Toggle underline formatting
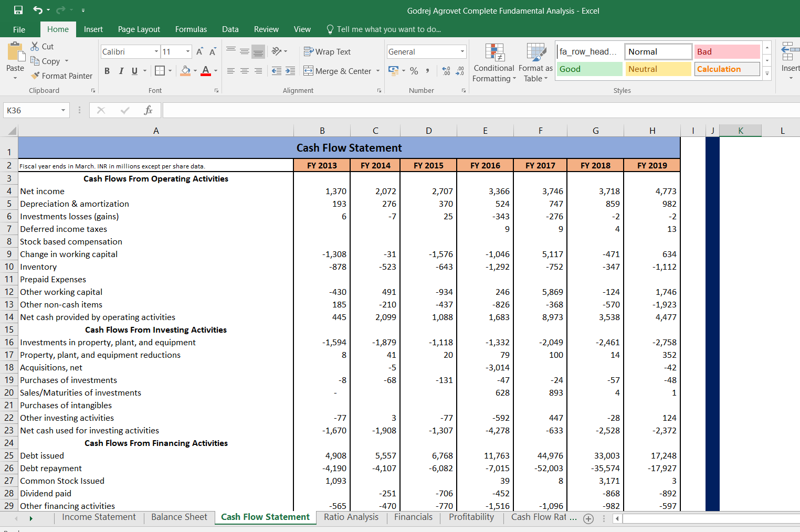 tap(135, 71)
